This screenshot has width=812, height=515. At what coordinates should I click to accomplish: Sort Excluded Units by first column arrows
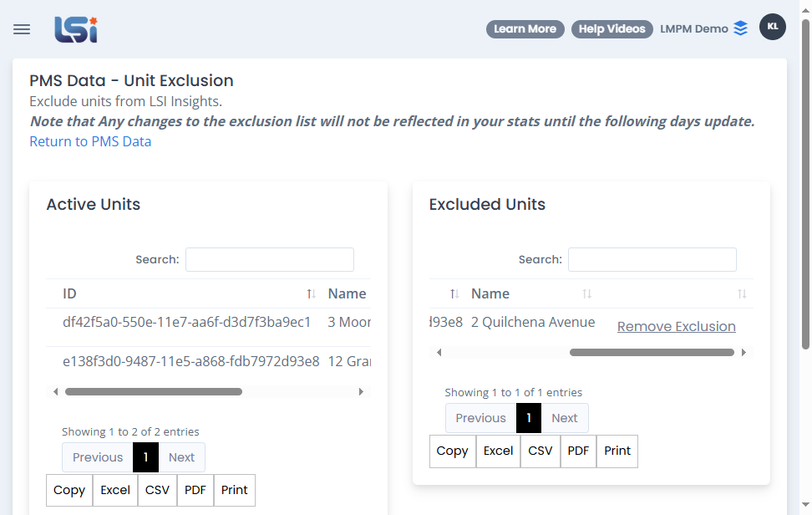click(x=454, y=293)
